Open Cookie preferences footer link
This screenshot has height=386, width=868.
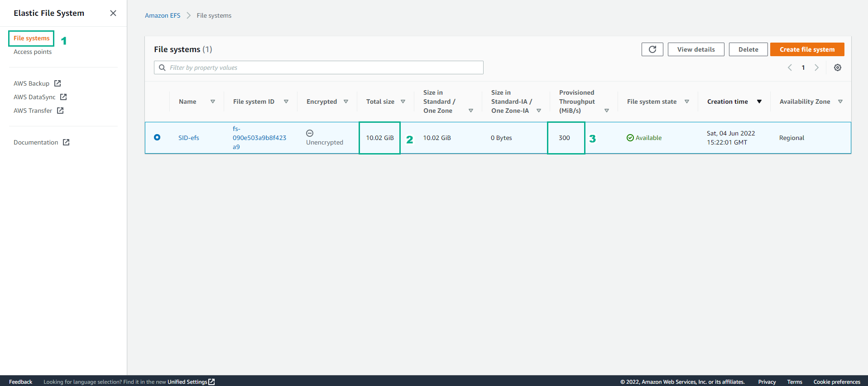pyautogui.click(x=837, y=382)
